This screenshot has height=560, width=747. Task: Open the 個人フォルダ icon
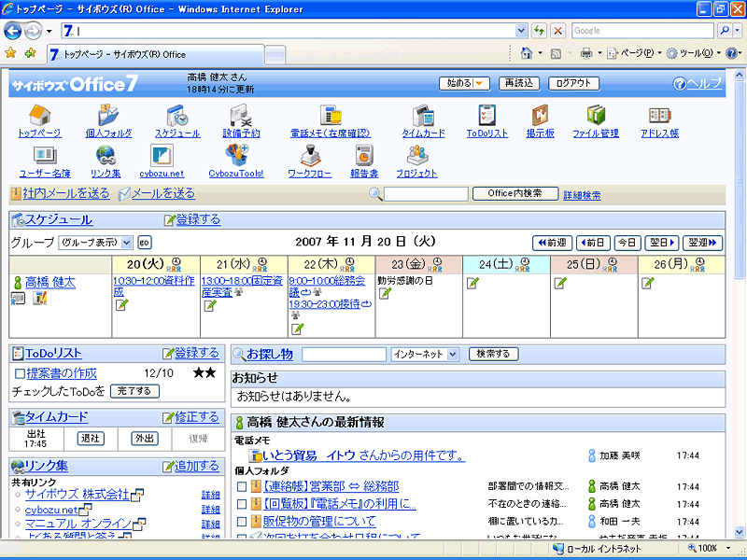coord(108,115)
